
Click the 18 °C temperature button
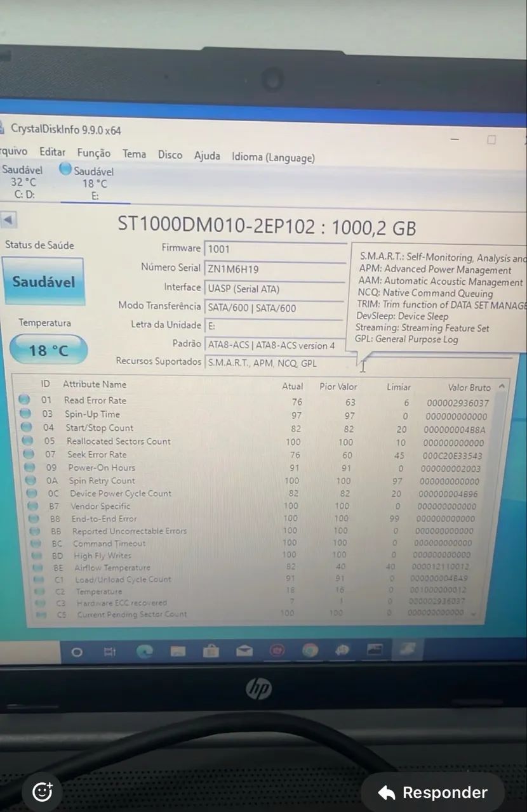pos(48,350)
